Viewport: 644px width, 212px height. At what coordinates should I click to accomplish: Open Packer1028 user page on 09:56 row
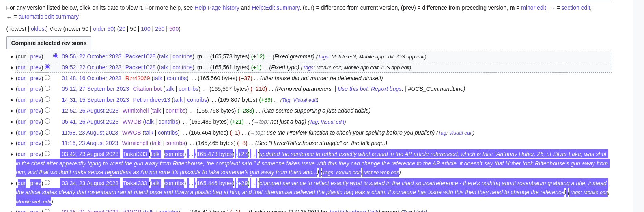click(x=140, y=56)
